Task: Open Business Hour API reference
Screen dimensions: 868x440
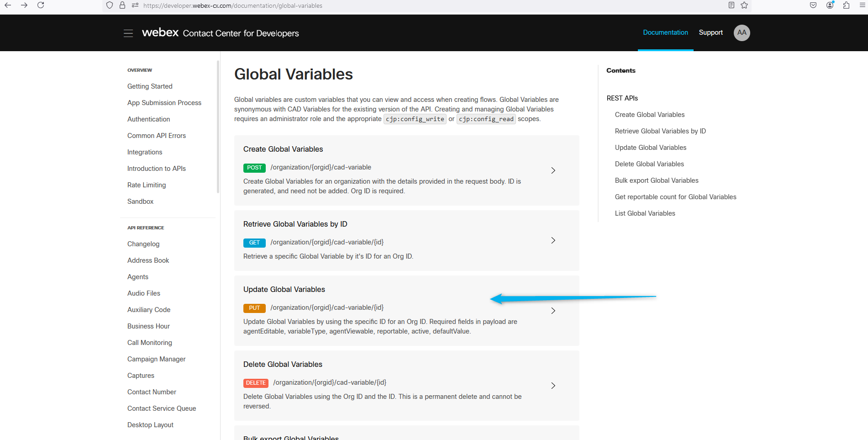Action: 148,326
